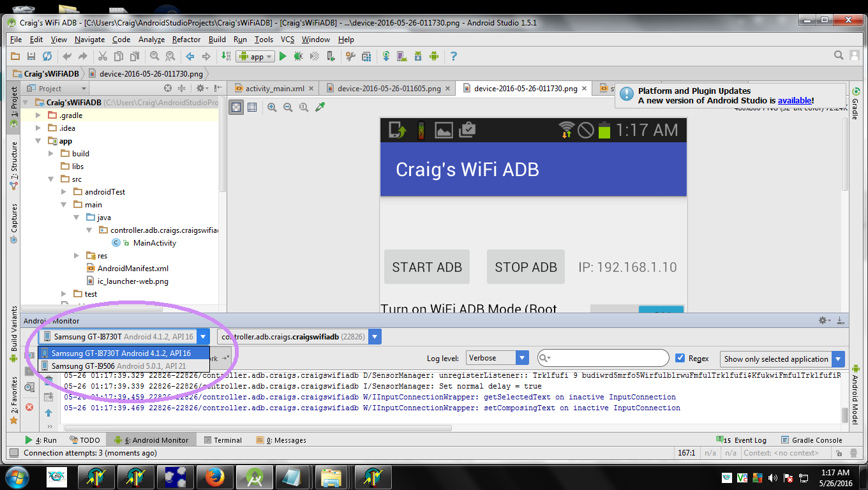Open the SDK Manager toolbar icon
Screen dimensions: 868x490
point(418,56)
